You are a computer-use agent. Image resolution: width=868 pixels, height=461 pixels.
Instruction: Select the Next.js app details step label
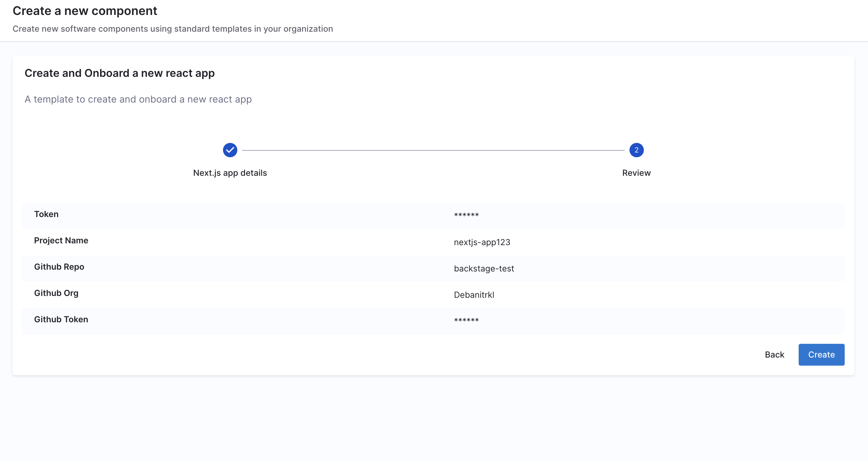tap(230, 173)
